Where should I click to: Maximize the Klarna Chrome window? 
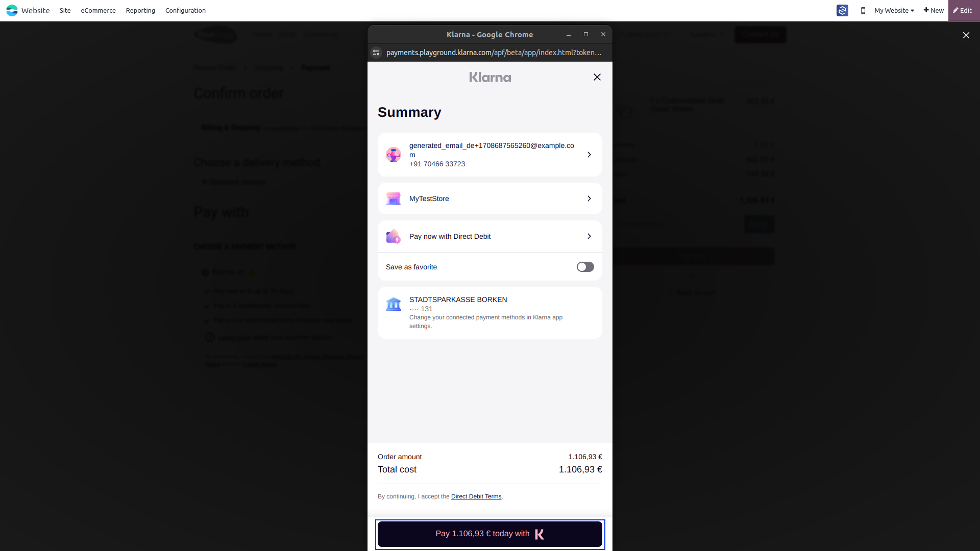pyautogui.click(x=586, y=34)
